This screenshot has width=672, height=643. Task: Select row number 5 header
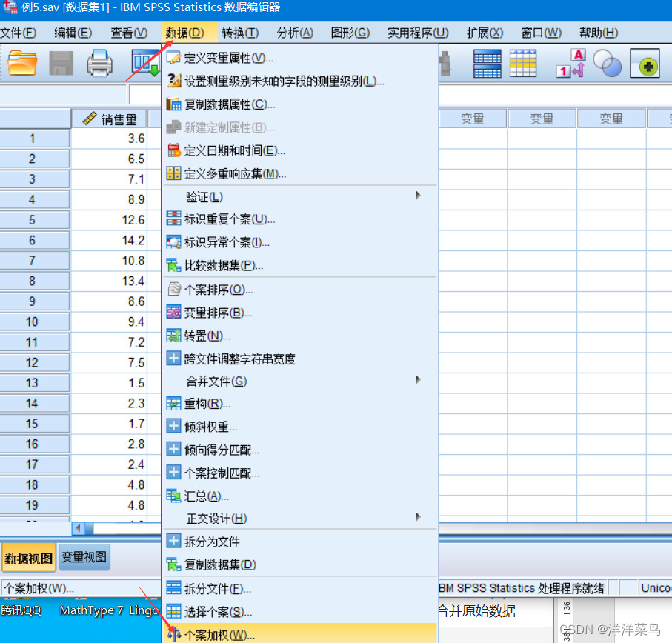[x=34, y=220]
